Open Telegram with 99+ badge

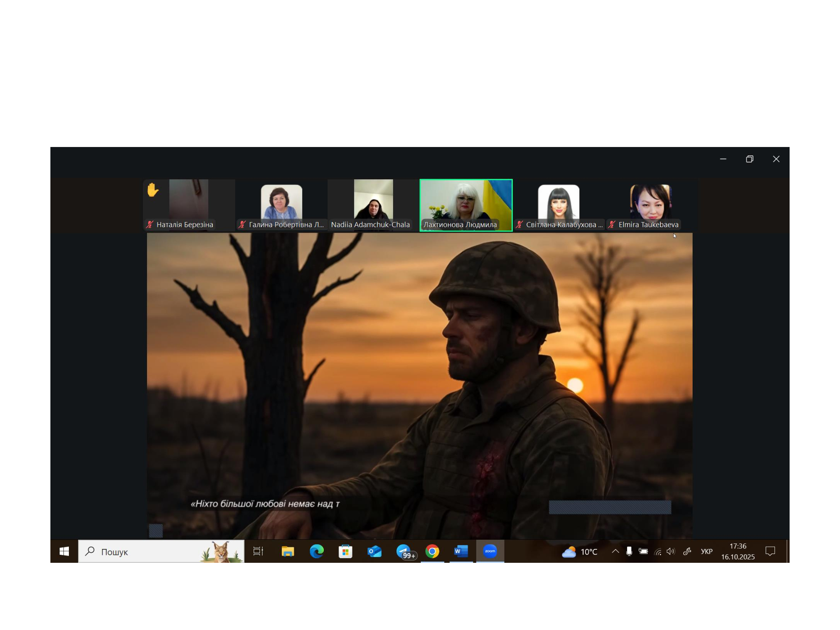click(x=404, y=551)
